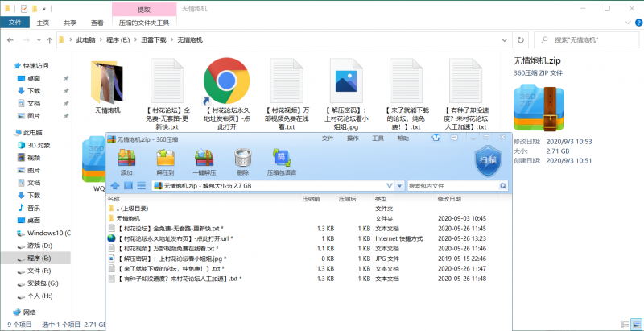Click the 添加 (Add) icon in 360压缩
Screen dimensions: 644x331
click(126, 160)
